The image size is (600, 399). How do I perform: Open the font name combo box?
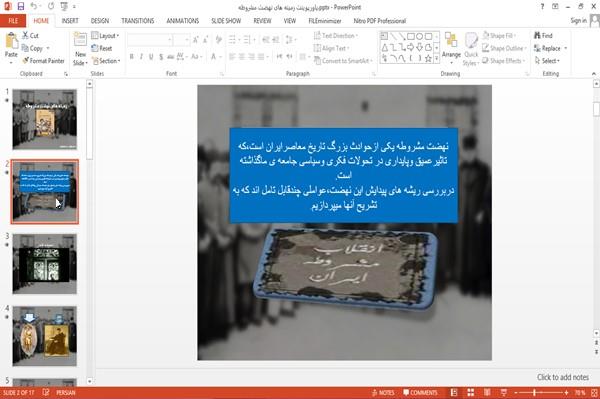point(150,39)
